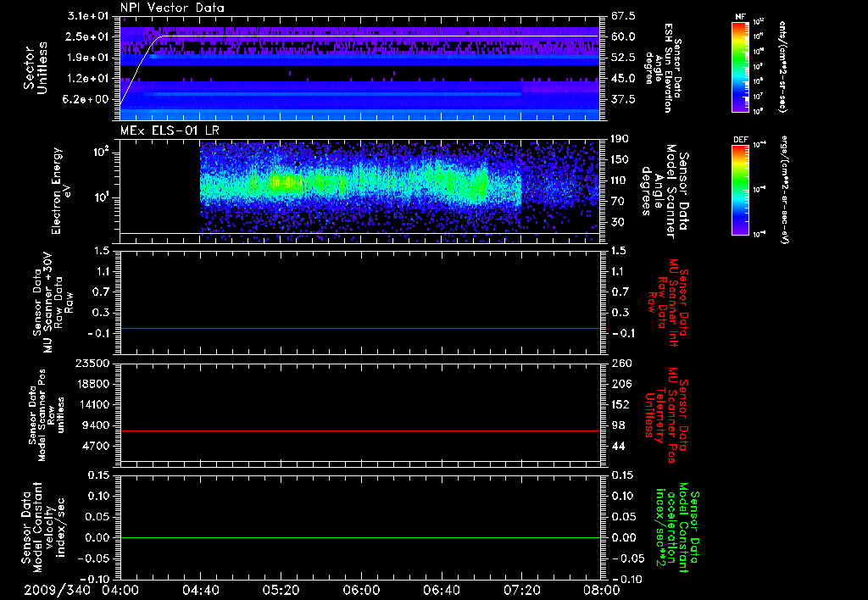Click the 'NPI Vector Data' panel title

coord(172,8)
